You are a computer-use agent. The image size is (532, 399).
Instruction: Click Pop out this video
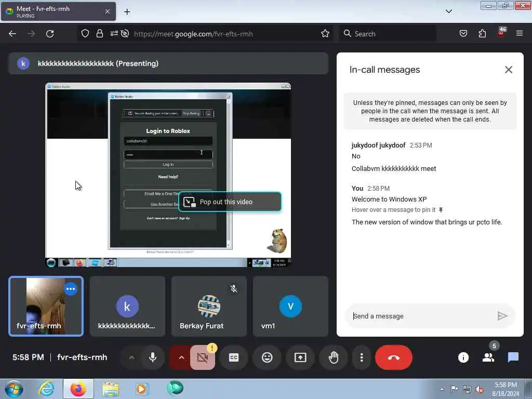click(230, 202)
